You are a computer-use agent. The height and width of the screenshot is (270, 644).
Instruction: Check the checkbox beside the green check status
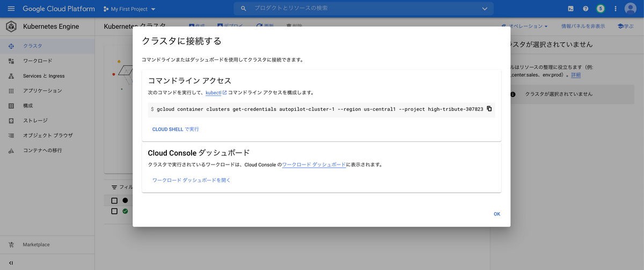click(x=114, y=211)
